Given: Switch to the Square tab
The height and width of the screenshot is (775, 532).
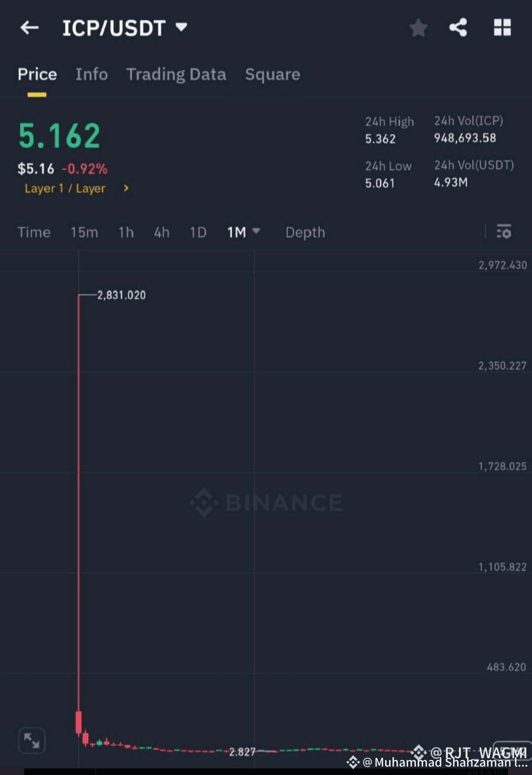Looking at the screenshot, I should tap(272, 74).
